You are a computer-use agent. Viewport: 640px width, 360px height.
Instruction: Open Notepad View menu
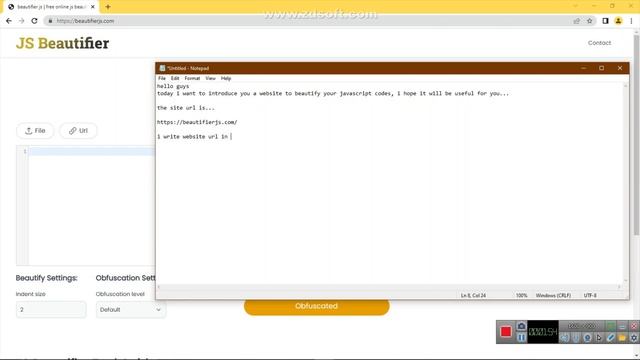[210, 78]
